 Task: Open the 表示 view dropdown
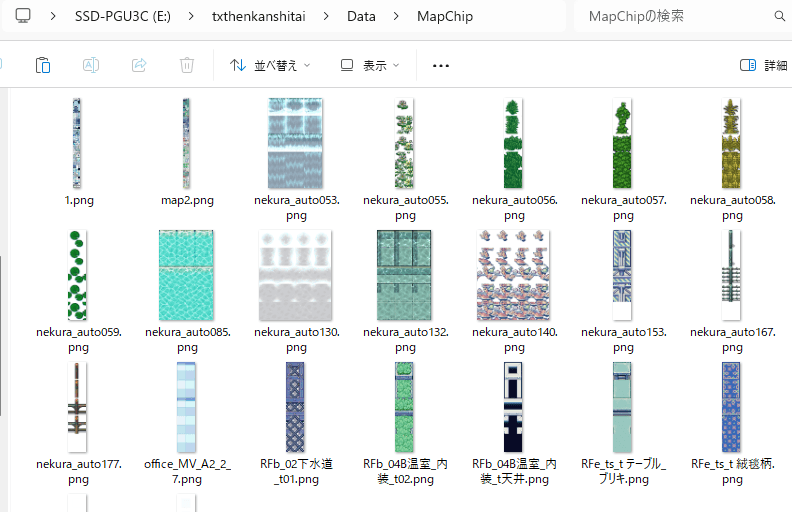tap(370, 65)
